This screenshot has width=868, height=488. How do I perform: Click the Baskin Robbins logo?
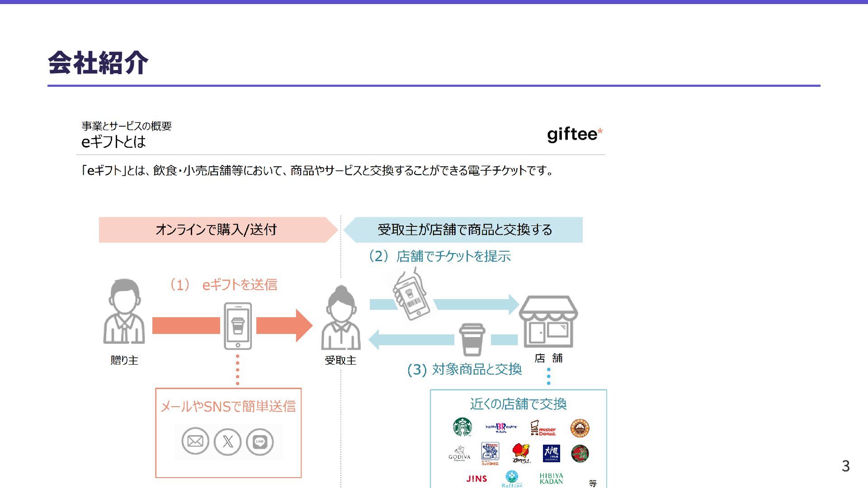501,427
